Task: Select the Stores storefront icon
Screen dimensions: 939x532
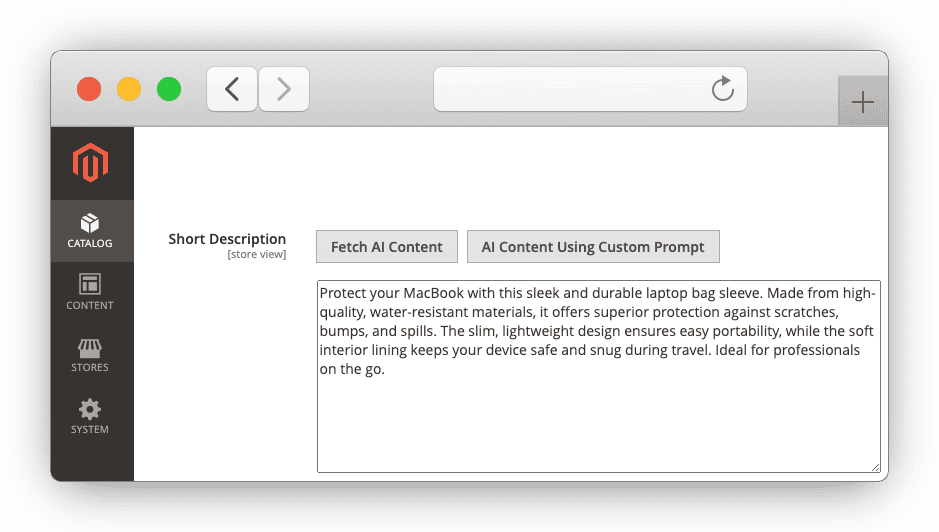Action: pos(90,348)
